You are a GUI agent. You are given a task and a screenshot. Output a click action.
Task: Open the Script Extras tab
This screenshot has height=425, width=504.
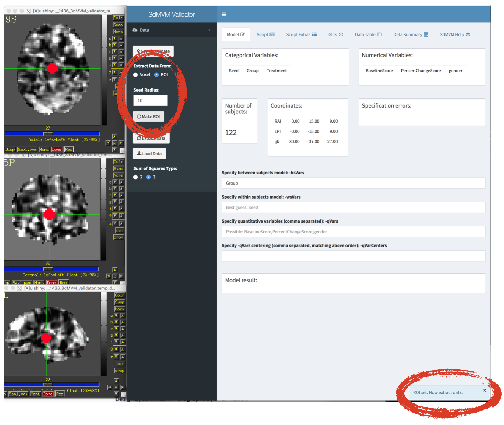pyautogui.click(x=301, y=34)
